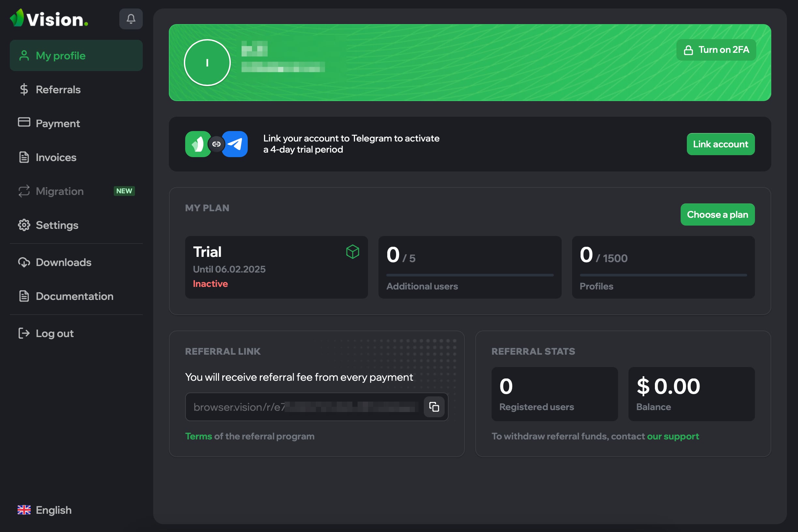Click the Trial plan cube icon

[x=352, y=252]
